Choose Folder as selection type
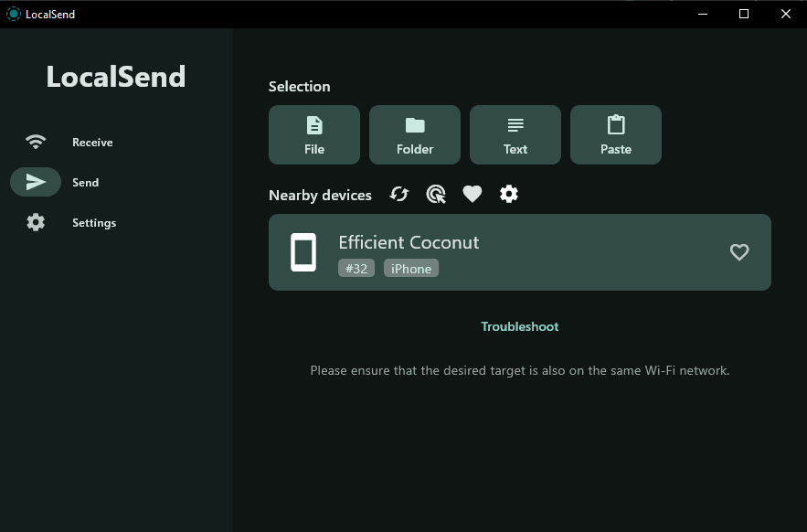Viewport: 807px width, 532px height. point(415,135)
